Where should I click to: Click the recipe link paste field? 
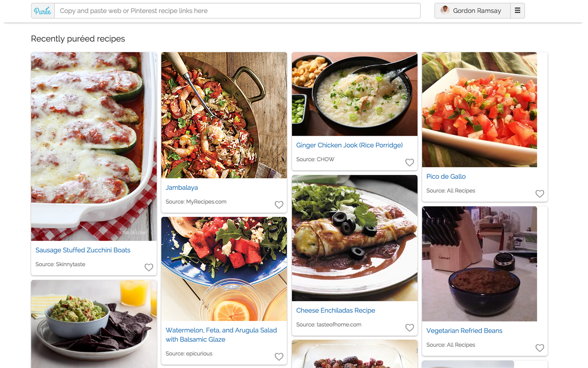237,11
